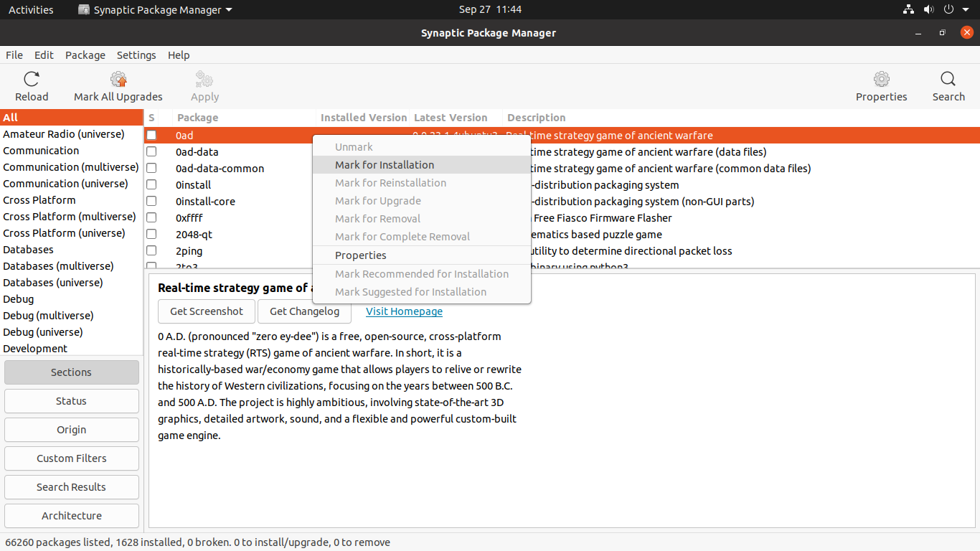The height and width of the screenshot is (551, 980).
Task: Click the Origin filter button
Action: (72, 430)
